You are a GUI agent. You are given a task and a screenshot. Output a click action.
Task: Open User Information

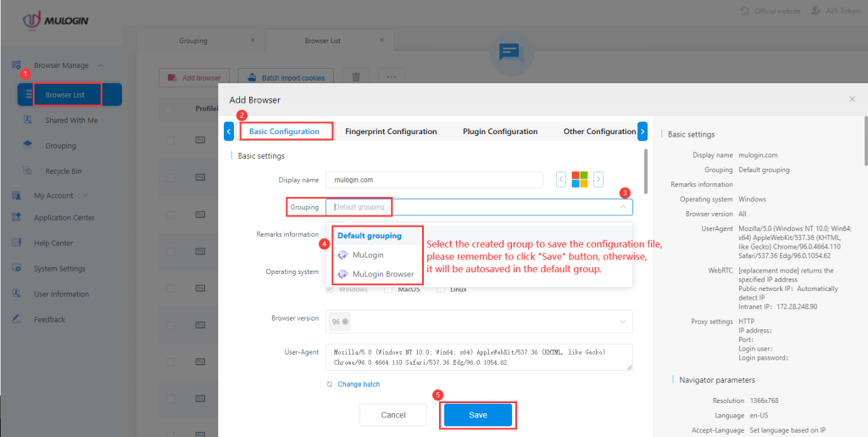click(x=61, y=294)
